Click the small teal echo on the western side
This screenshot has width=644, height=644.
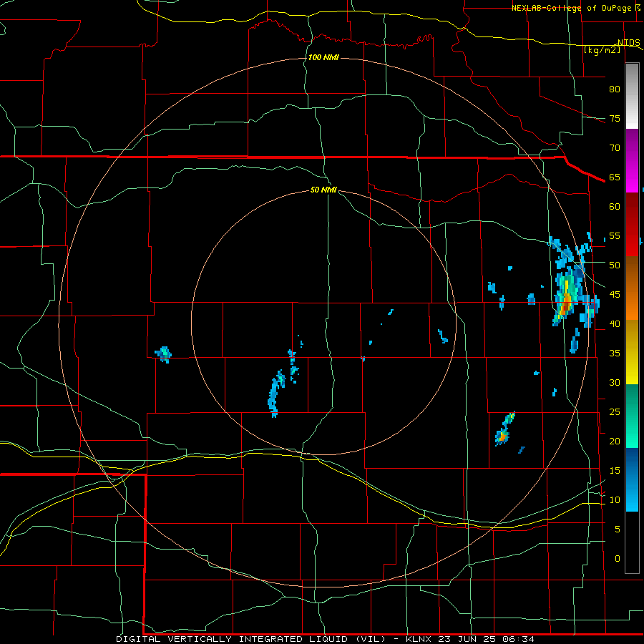click(x=163, y=354)
